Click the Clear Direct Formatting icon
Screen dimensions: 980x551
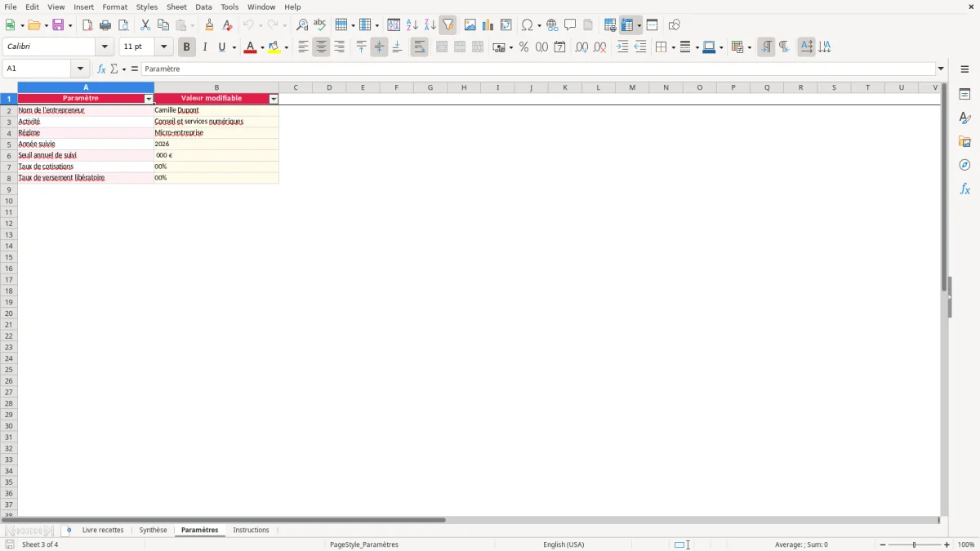[228, 25]
